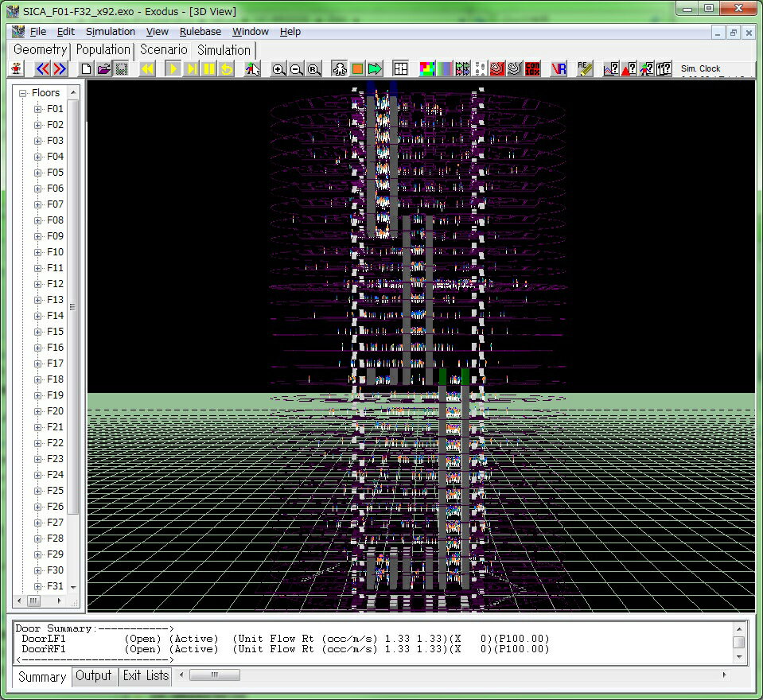Select the Summary tab in the output pane
The height and width of the screenshot is (700, 763).
(42, 677)
